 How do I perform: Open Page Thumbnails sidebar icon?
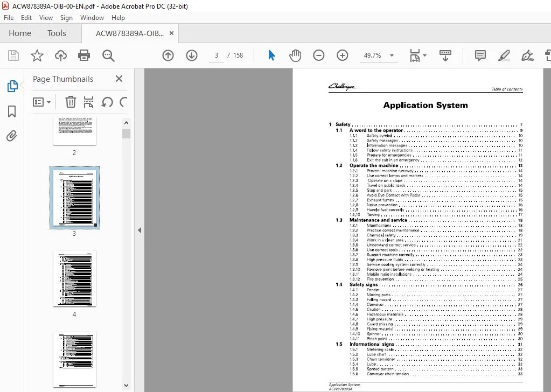(12, 86)
